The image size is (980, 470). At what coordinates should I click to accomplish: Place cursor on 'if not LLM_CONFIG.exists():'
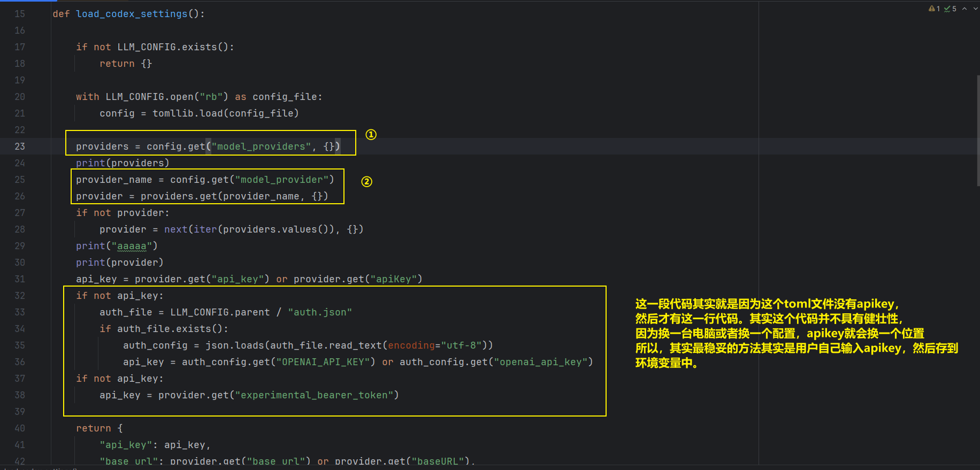[155, 47]
